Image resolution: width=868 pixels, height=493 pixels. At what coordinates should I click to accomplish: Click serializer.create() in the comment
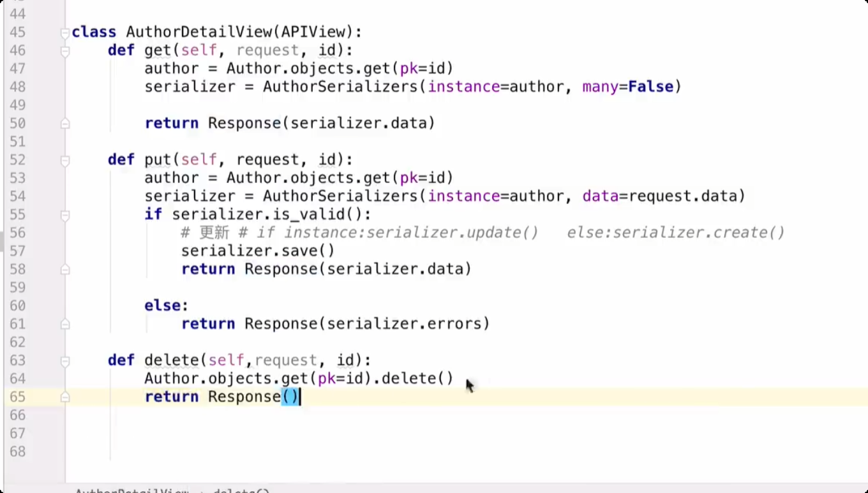[x=699, y=233]
